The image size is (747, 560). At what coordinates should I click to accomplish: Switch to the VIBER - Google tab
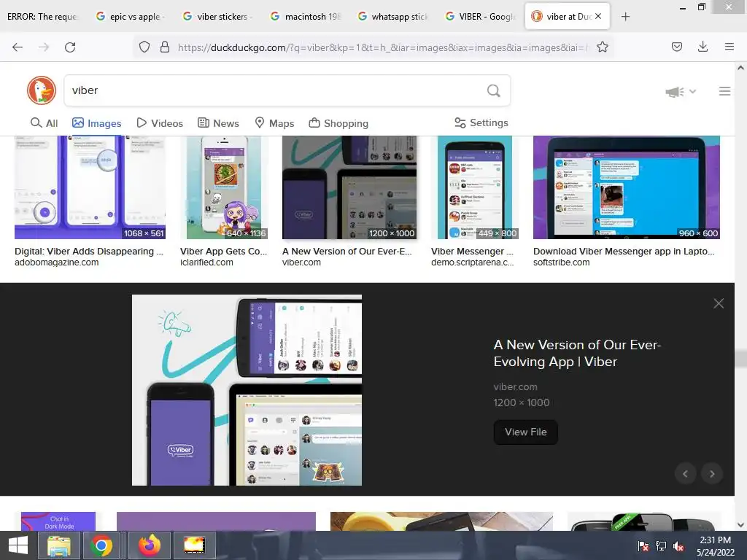coord(480,17)
